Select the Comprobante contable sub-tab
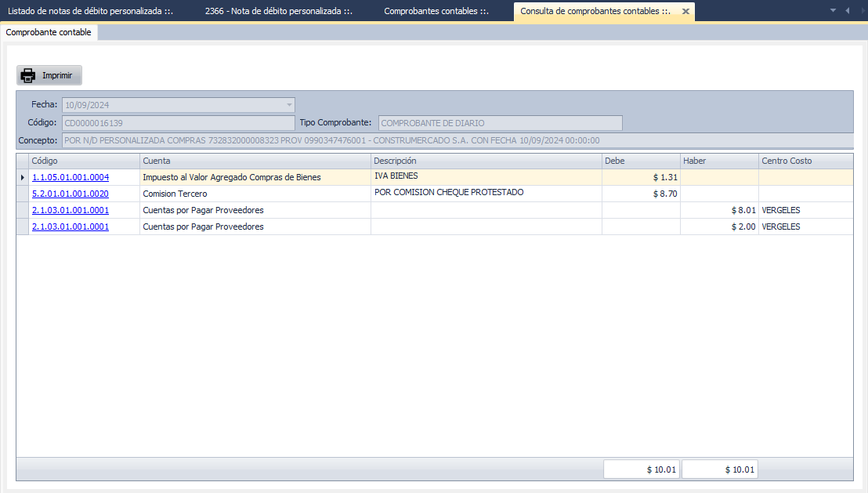This screenshot has width=868, height=493. tap(49, 33)
